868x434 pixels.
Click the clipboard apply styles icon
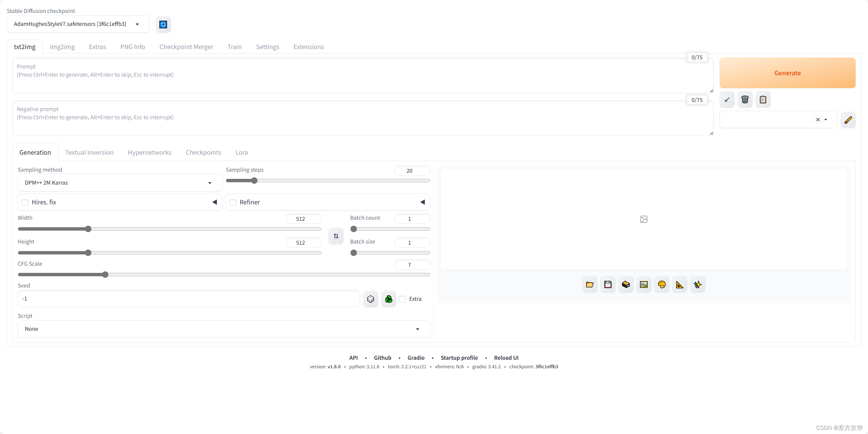tap(763, 99)
